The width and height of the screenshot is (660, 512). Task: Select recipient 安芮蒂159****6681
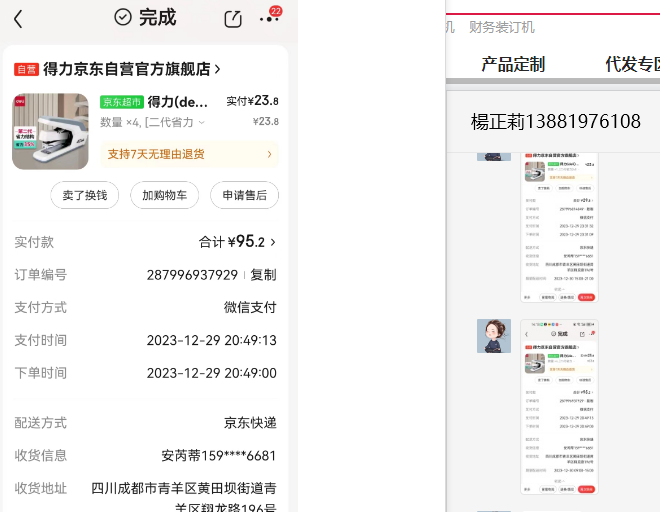tap(219, 456)
